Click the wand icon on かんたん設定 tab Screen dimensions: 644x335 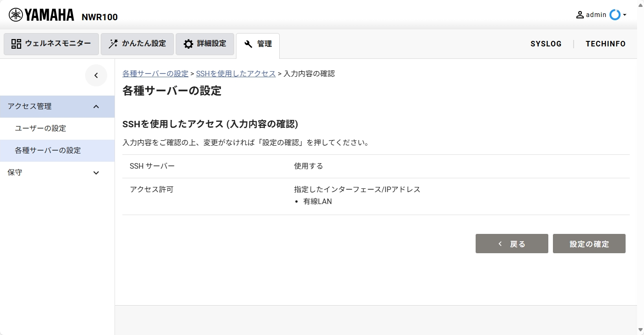coord(112,43)
